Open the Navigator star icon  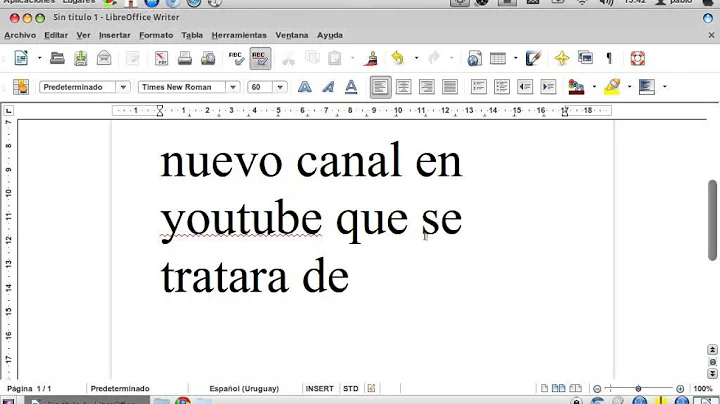point(562,58)
